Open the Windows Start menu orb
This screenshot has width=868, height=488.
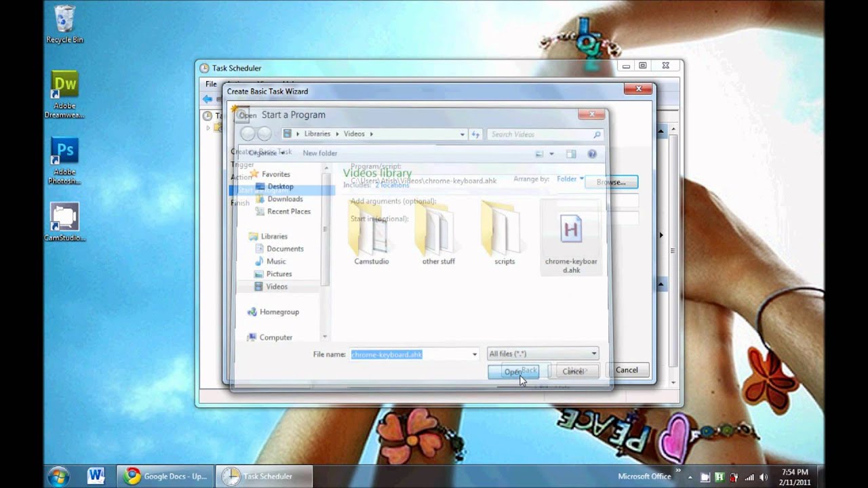click(x=59, y=475)
